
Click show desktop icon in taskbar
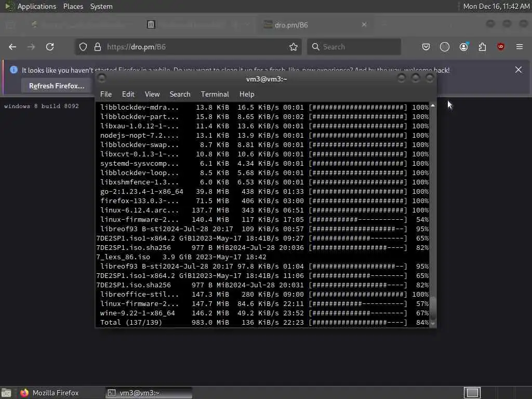click(6, 393)
